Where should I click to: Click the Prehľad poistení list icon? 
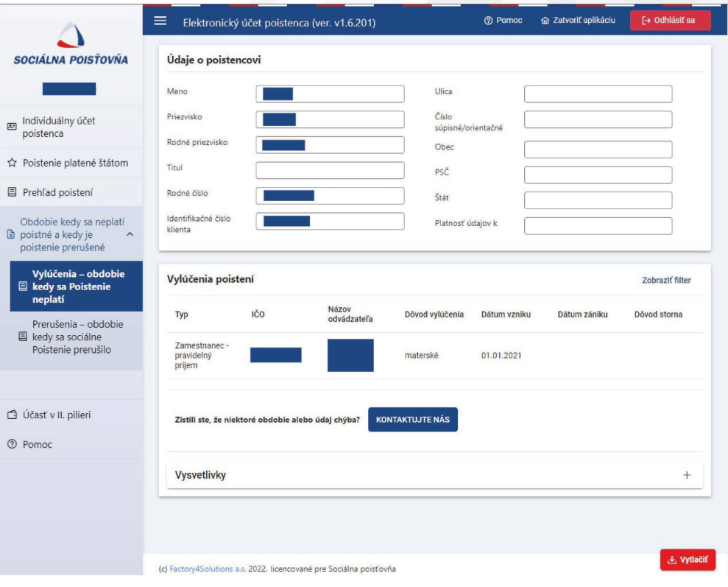11,192
